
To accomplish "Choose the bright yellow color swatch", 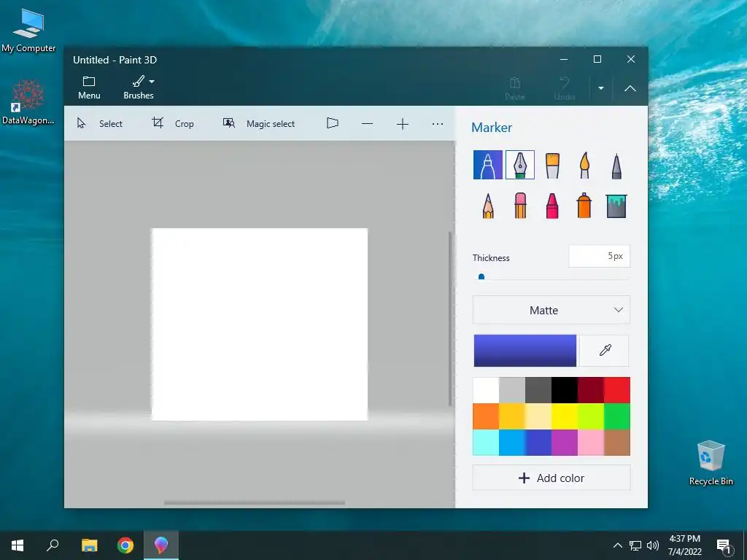I will 565,416.
